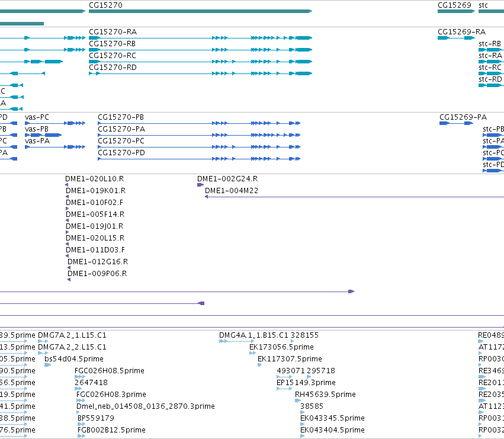Select Dmel_neb_014508_0136_2870.3prime label

tap(146, 406)
